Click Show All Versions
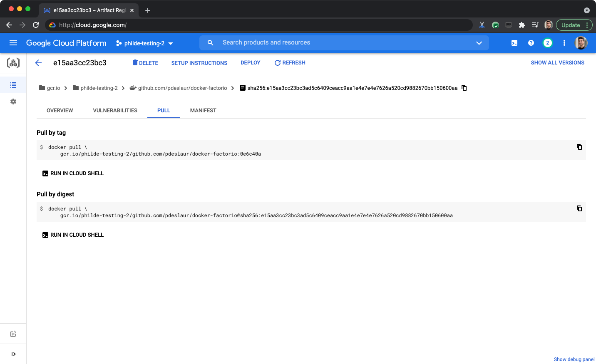 point(558,63)
